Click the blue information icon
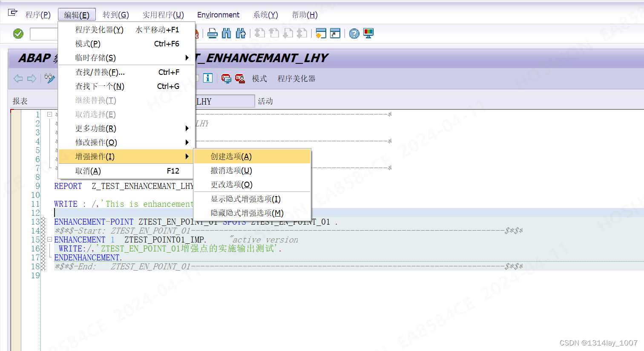The height and width of the screenshot is (351, 644). 208,78
